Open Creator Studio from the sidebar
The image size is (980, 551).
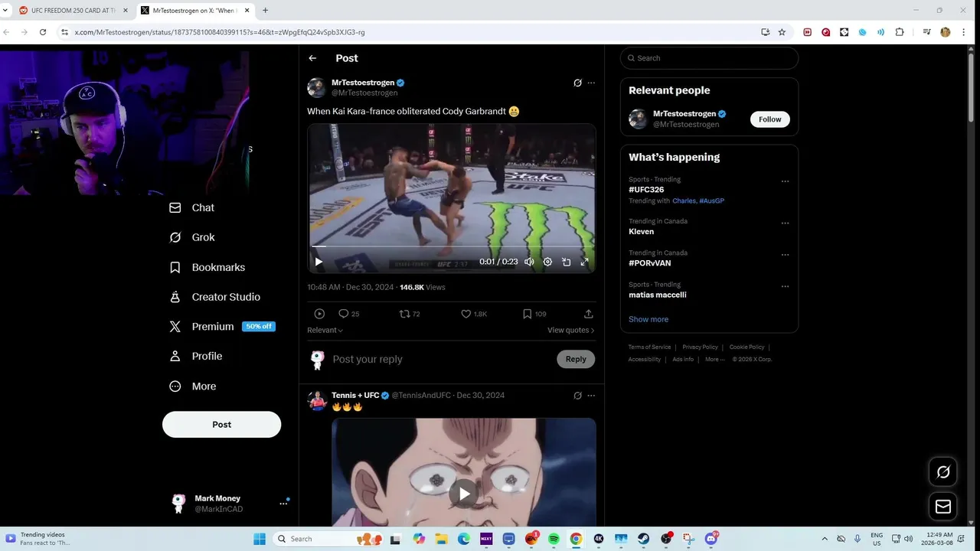pyautogui.click(x=214, y=297)
